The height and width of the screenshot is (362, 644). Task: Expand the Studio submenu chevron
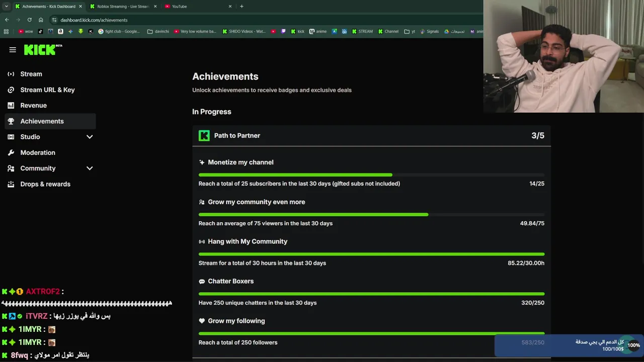90,137
